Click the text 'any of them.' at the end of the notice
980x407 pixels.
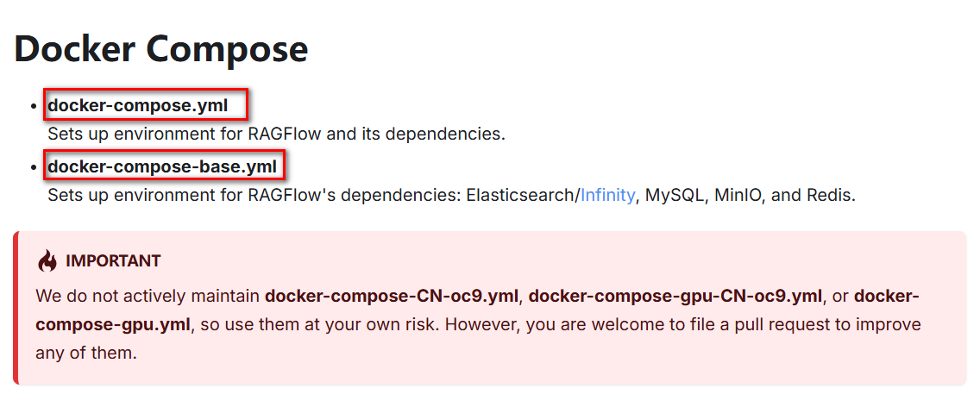(x=85, y=354)
